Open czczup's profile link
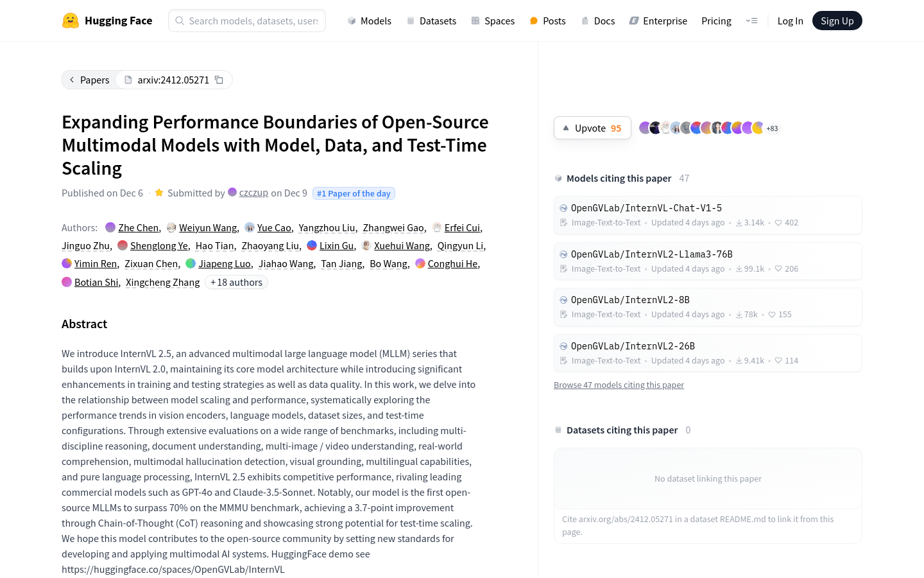Screen dimensions: 924x578 pos(253,193)
